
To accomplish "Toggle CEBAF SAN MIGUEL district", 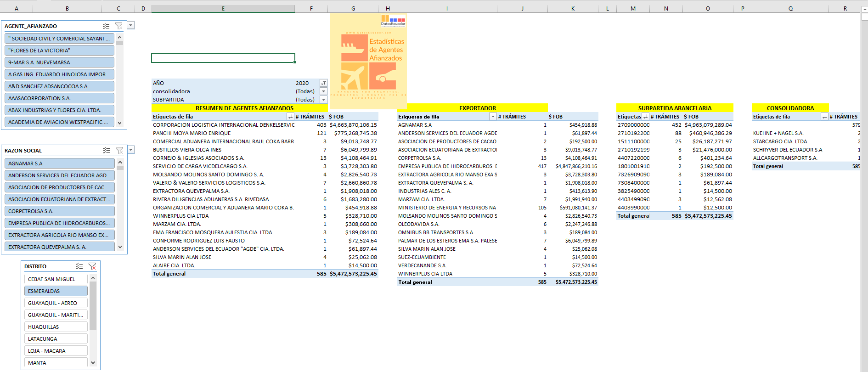I will point(56,279).
